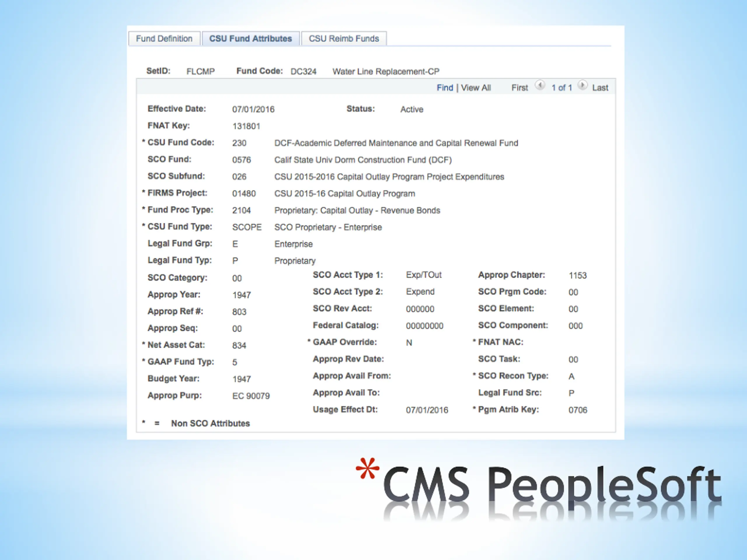Select the Effective Date value 07/01/2016
The image size is (747, 560).
point(253,109)
